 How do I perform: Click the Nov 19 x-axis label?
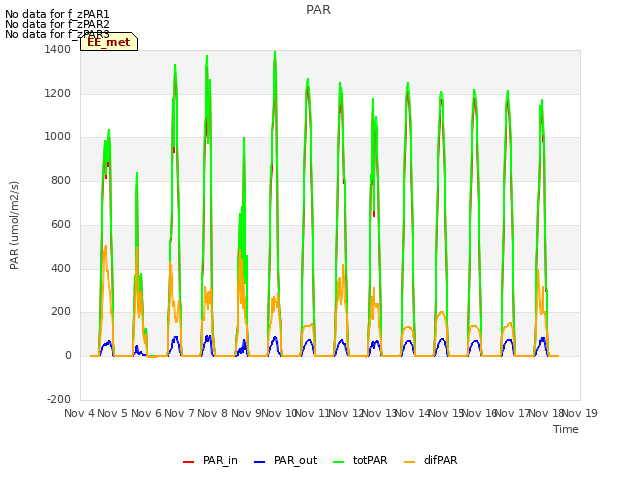580,413
